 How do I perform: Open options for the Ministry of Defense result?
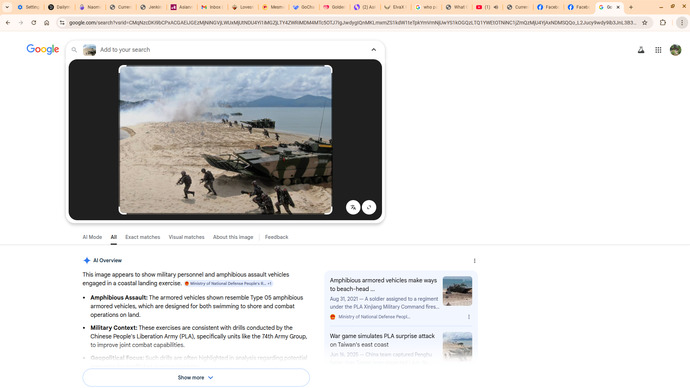click(x=469, y=317)
